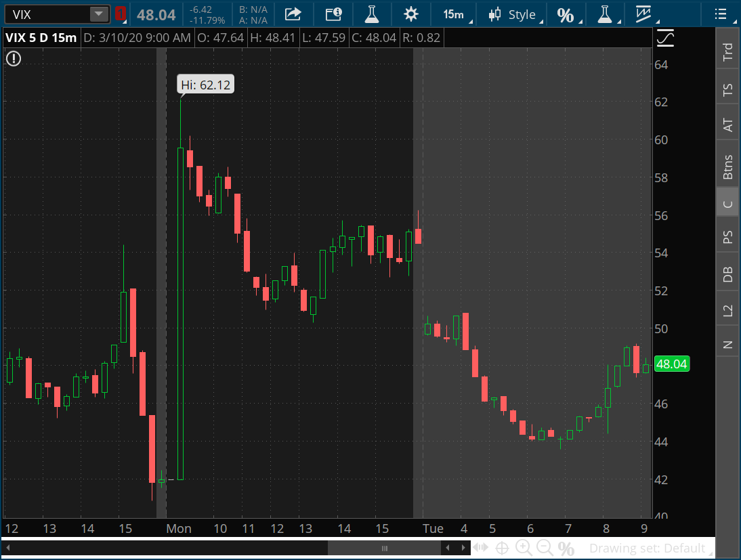Click the VIX 5 D 15m chart title
Image resolution: width=741 pixels, height=560 pixels.
click(41, 38)
